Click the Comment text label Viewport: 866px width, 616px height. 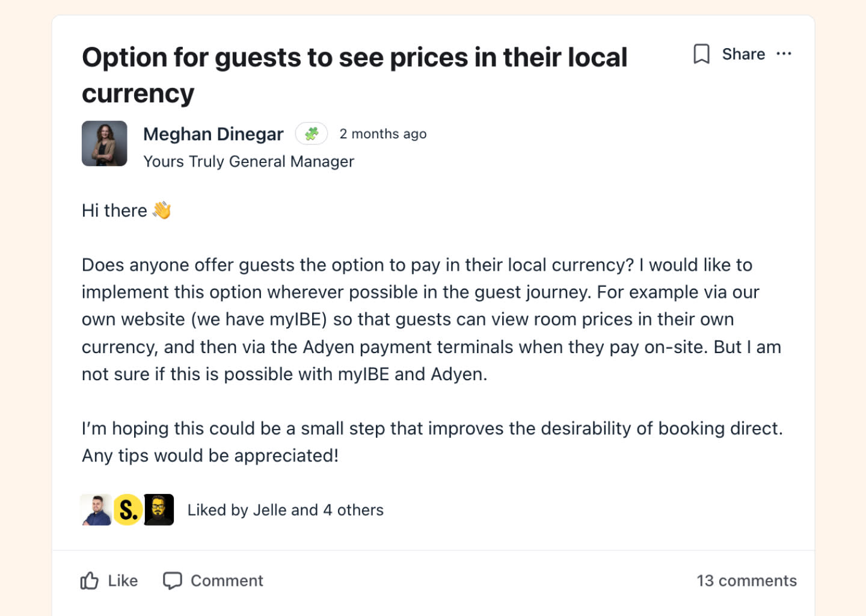tap(227, 581)
